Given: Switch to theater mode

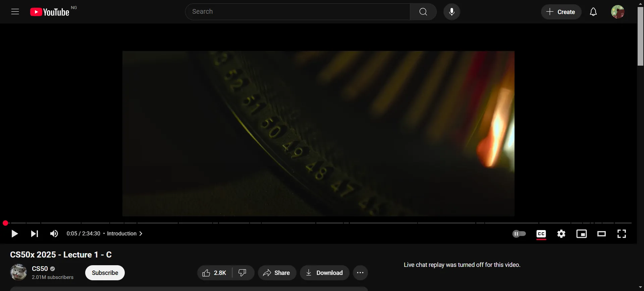Looking at the screenshot, I should 601,234.
